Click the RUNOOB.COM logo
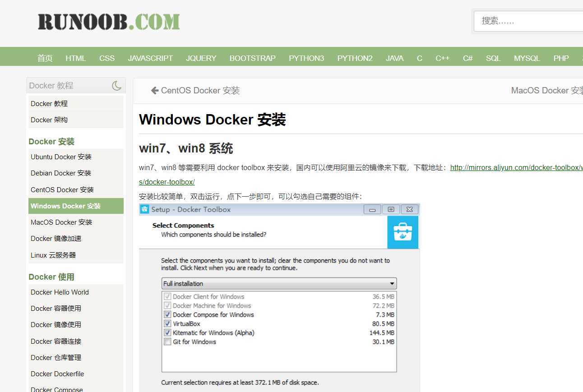Image resolution: width=583 pixels, height=392 pixels. point(109,22)
